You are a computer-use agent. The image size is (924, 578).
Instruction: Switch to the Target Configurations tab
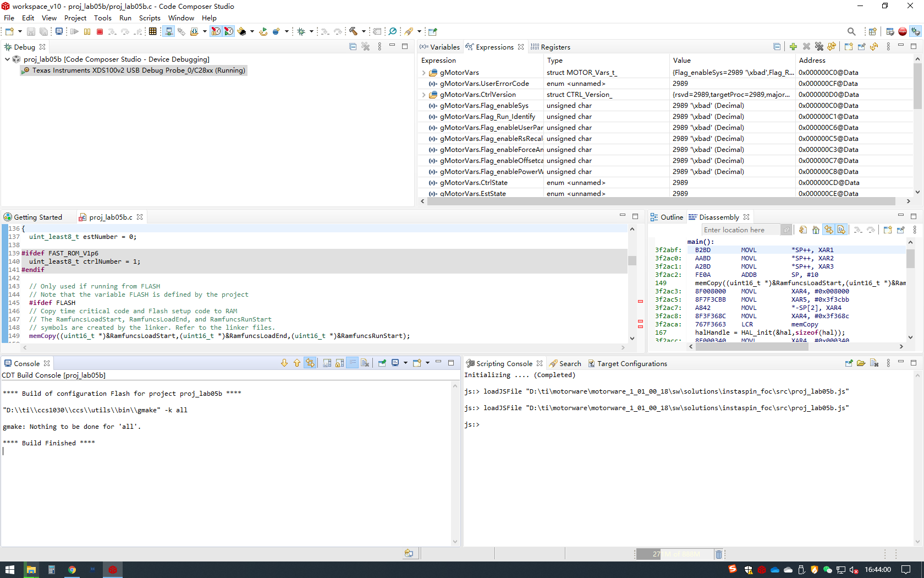(631, 364)
